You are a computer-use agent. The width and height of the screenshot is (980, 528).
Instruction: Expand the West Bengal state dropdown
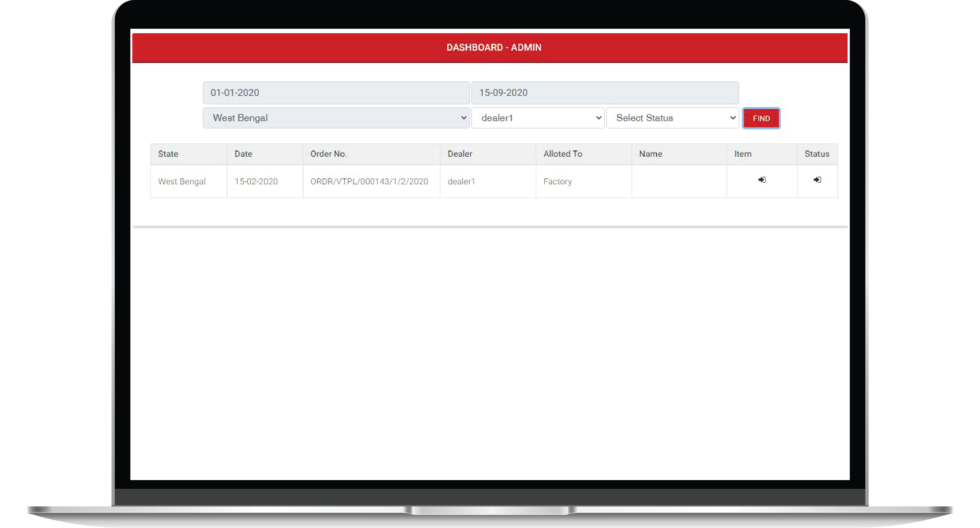pos(336,118)
